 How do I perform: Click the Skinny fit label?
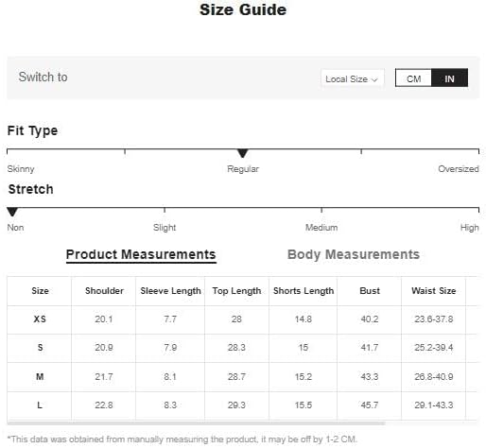[x=21, y=169]
